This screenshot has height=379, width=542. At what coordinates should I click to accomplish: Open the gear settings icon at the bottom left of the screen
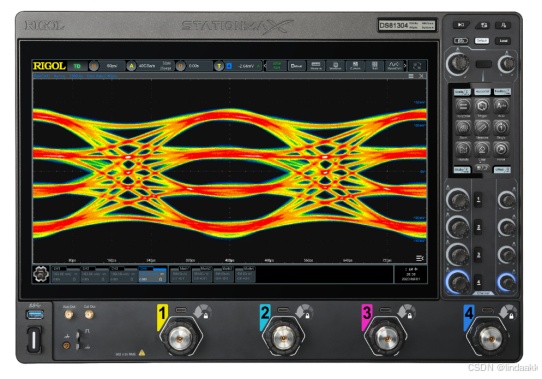[41, 274]
